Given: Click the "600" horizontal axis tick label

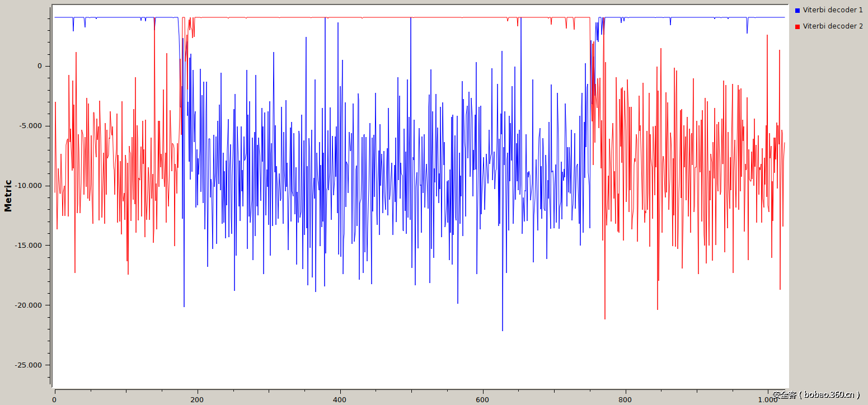Looking at the screenshot, I should 482,400.
